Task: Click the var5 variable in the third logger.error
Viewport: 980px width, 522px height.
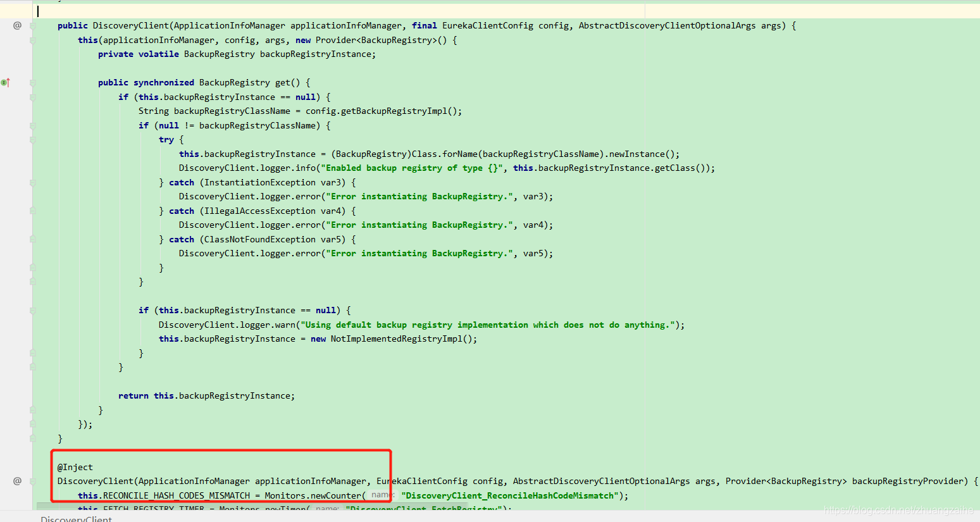Action: click(x=533, y=253)
